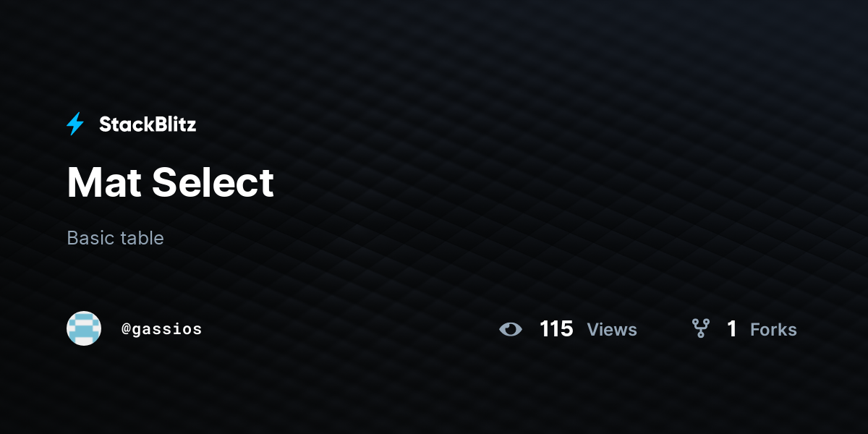This screenshot has height=434, width=868.
Task: Open the gassios pixelated avatar image
Action: tap(84, 328)
